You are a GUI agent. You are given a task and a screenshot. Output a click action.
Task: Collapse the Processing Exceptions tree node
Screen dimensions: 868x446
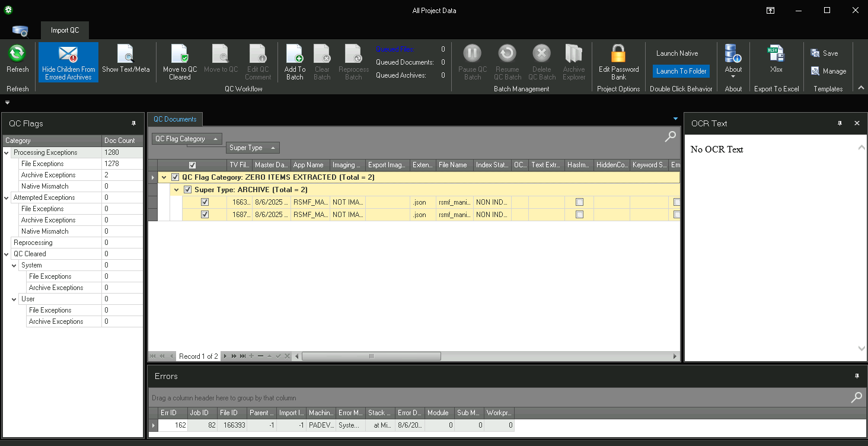tap(7, 153)
